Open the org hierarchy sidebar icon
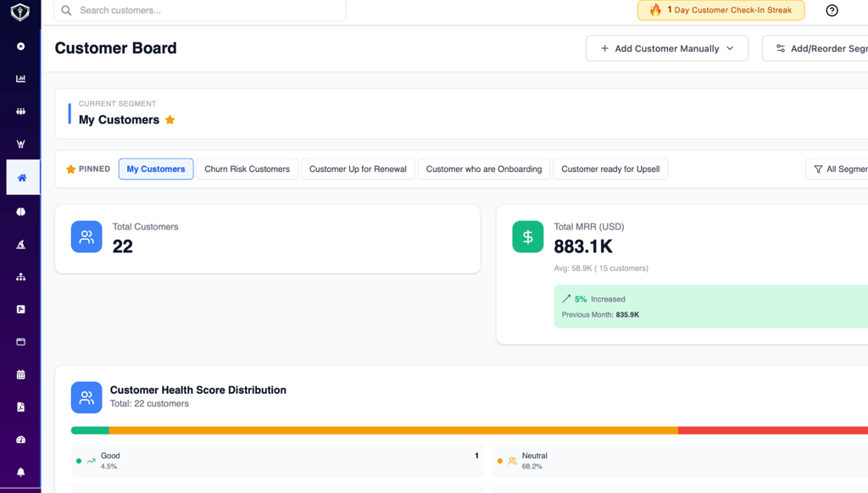868x493 pixels. tap(20, 277)
